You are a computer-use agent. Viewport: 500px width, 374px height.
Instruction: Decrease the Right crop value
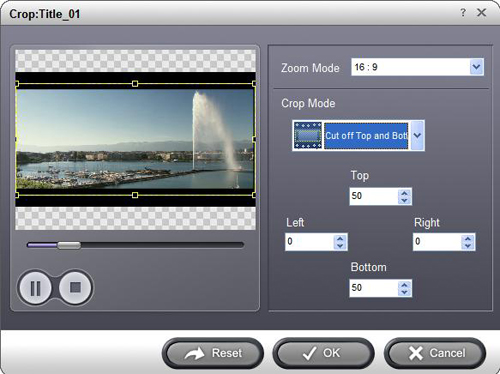(468, 246)
